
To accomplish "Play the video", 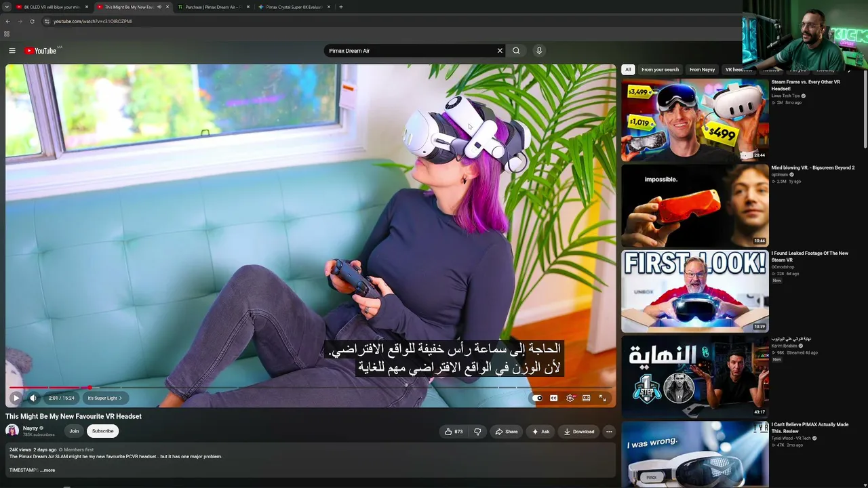I will click(x=16, y=398).
